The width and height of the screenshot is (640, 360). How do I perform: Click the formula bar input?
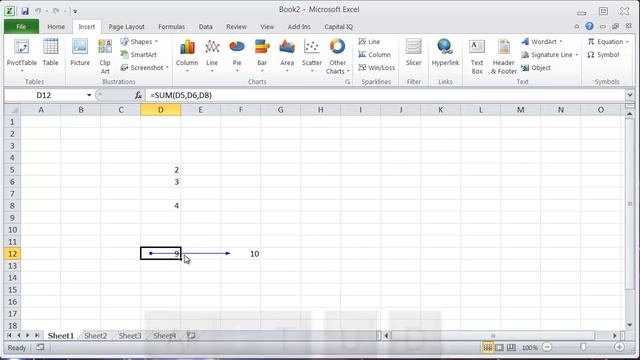click(x=385, y=95)
